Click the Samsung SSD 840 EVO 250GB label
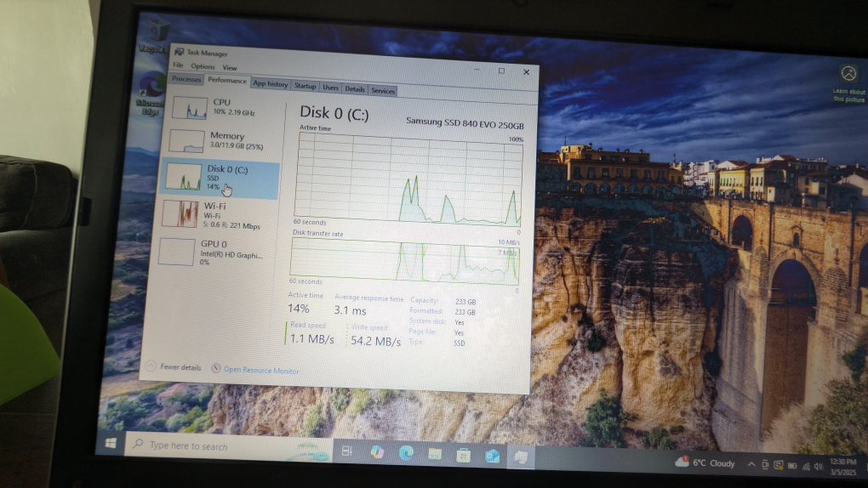Image resolution: width=868 pixels, height=488 pixels. point(465,122)
